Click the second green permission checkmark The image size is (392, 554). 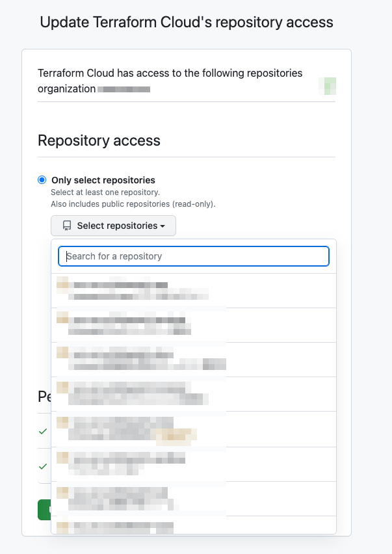click(x=43, y=466)
